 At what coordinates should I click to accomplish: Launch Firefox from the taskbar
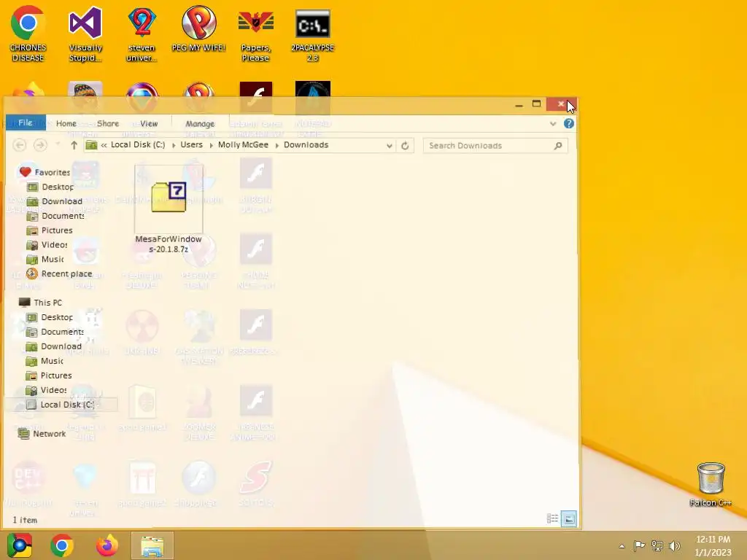(107, 545)
